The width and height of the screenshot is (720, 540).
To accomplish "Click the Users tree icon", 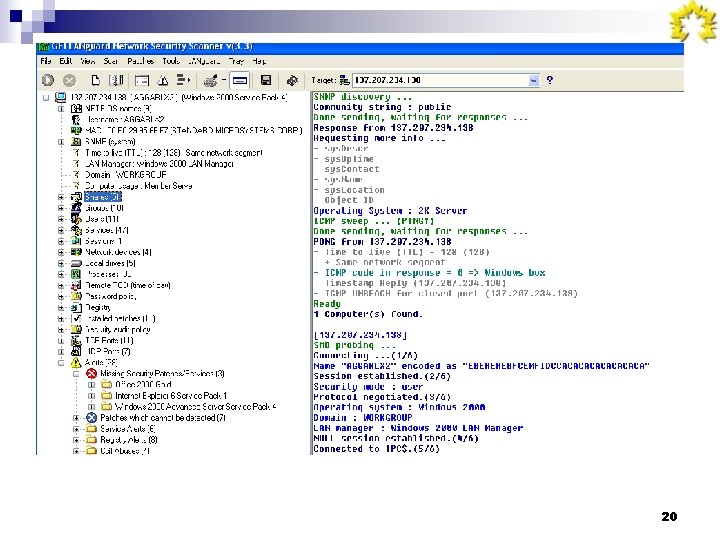I will 76,219.
